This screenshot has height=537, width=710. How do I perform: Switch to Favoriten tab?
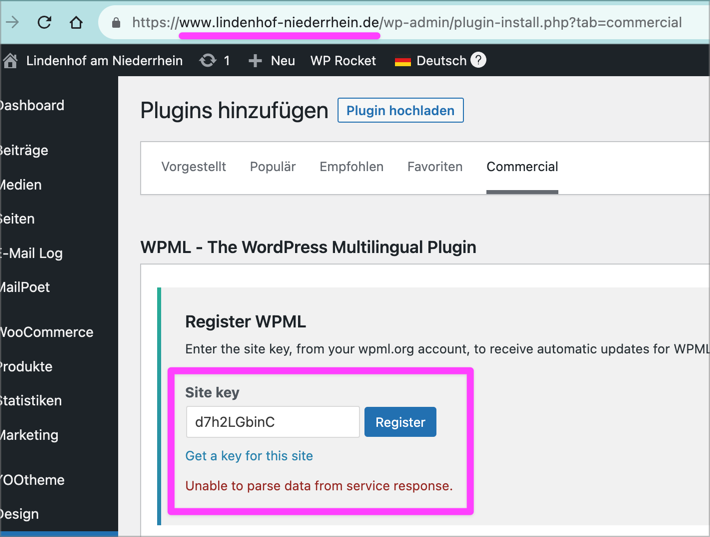point(435,167)
